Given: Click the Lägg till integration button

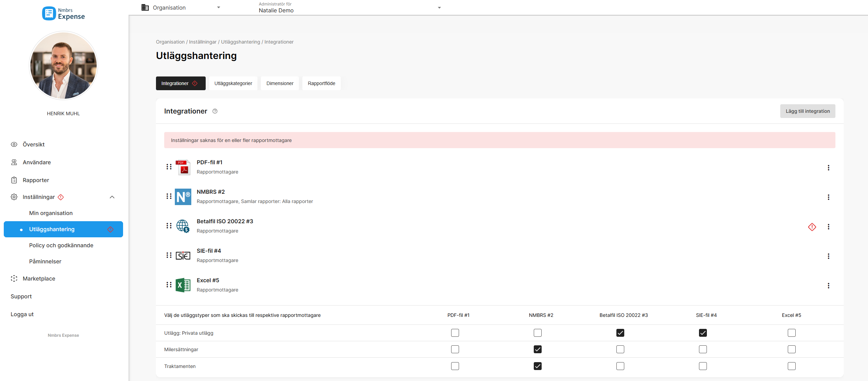Looking at the screenshot, I should (x=808, y=111).
